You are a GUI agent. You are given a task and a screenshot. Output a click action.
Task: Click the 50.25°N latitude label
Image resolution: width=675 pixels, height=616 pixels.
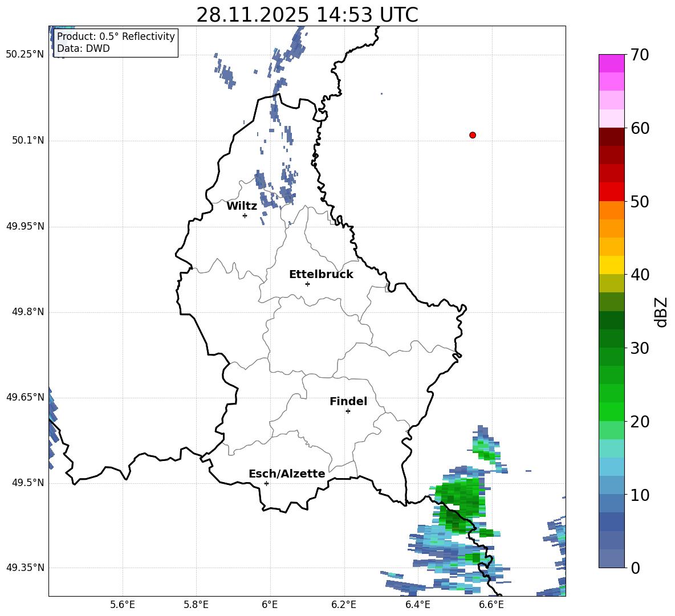click(x=25, y=55)
